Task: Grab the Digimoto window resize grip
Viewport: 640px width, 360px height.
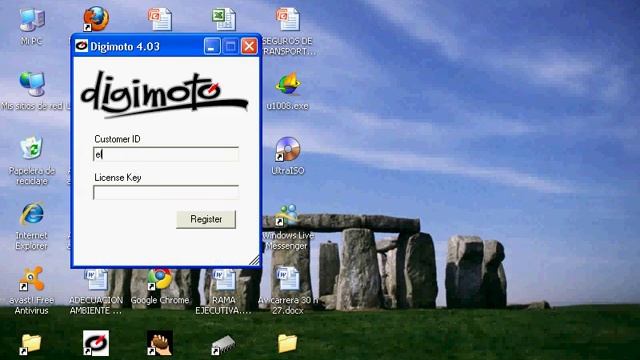Action: tap(254, 260)
